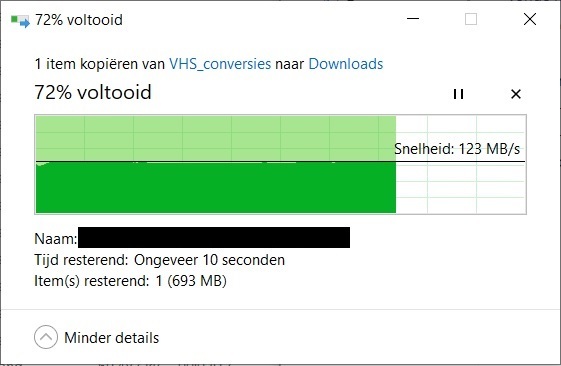The width and height of the screenshot is (561, 366).
Task: Click the disabled maximize button
Action: (x=471, y=19)
